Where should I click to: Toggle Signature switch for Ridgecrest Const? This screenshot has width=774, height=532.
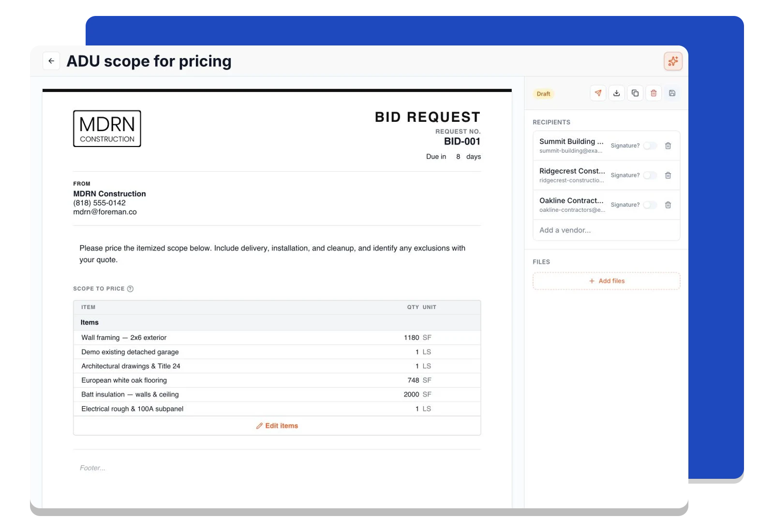click(x=650, y=175)
